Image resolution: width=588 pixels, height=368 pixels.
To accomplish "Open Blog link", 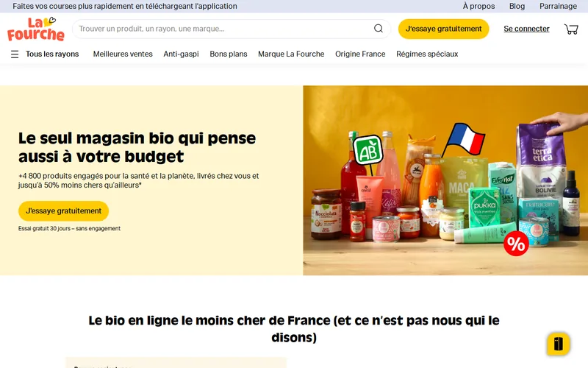I will [517, 6].
